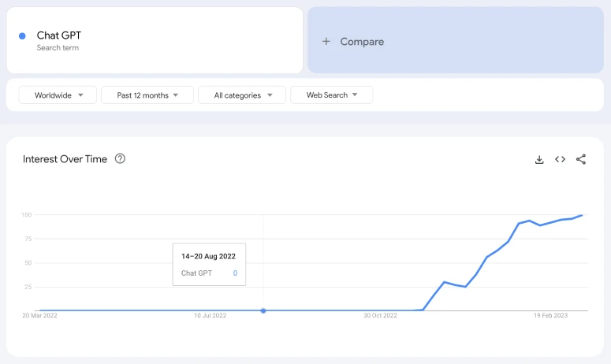Viewport: 611px width, 364px height.
Task: Click the "Search term" label
Action: (58, 47)
